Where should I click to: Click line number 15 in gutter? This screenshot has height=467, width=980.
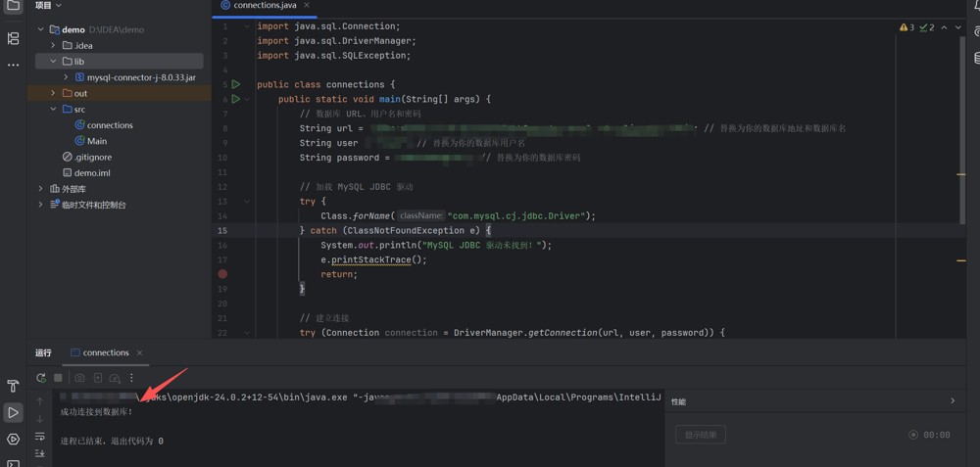point(222,230)
